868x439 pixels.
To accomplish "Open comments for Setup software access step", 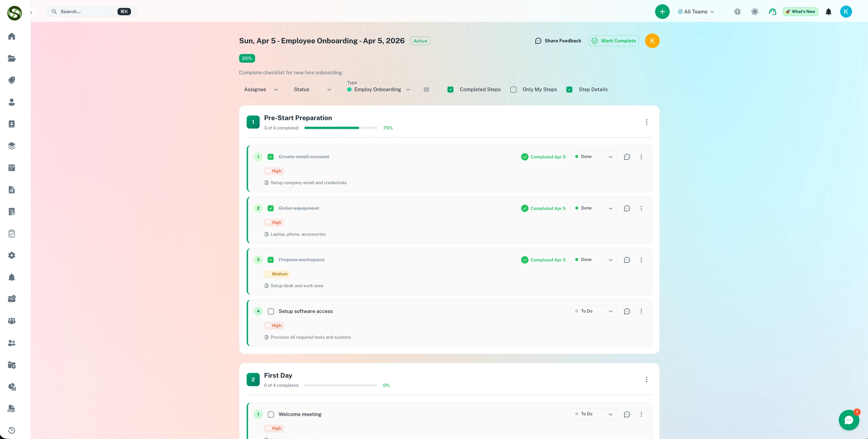I will click(627, 311).
